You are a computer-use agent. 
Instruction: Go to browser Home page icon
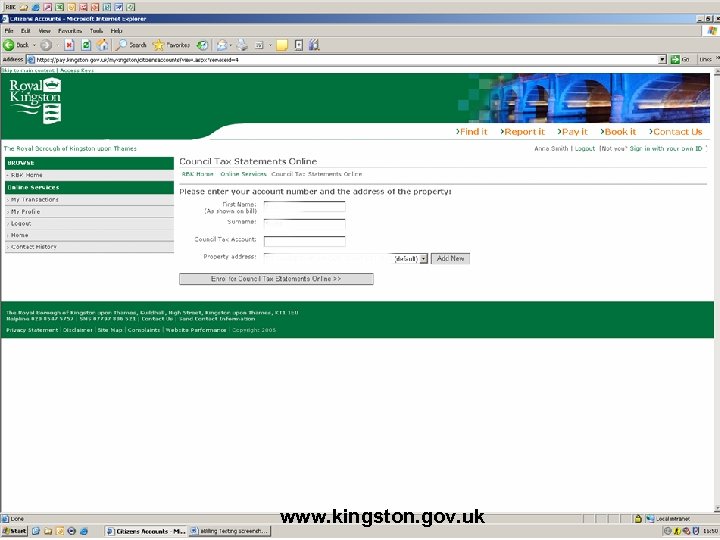coord(102,45)
